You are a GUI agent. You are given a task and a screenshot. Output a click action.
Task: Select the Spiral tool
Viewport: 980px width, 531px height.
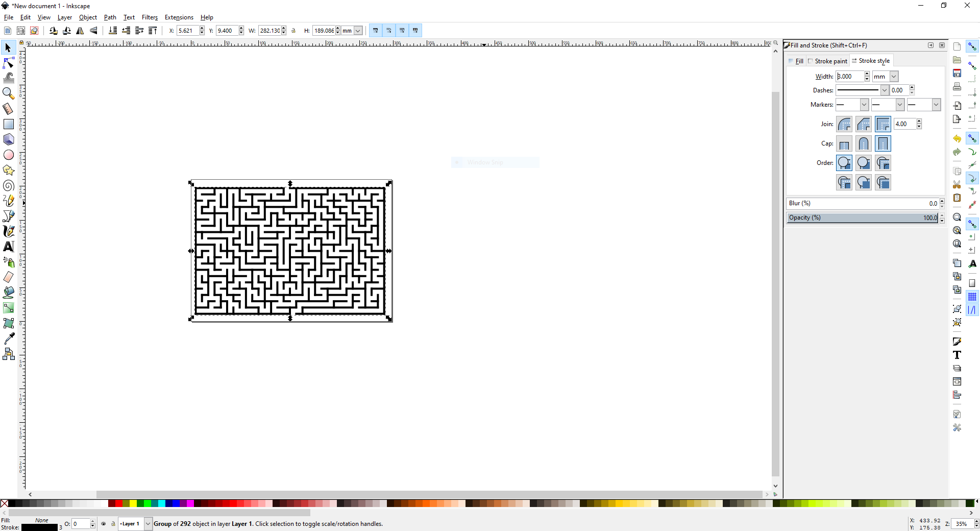[x=9, y=185]
